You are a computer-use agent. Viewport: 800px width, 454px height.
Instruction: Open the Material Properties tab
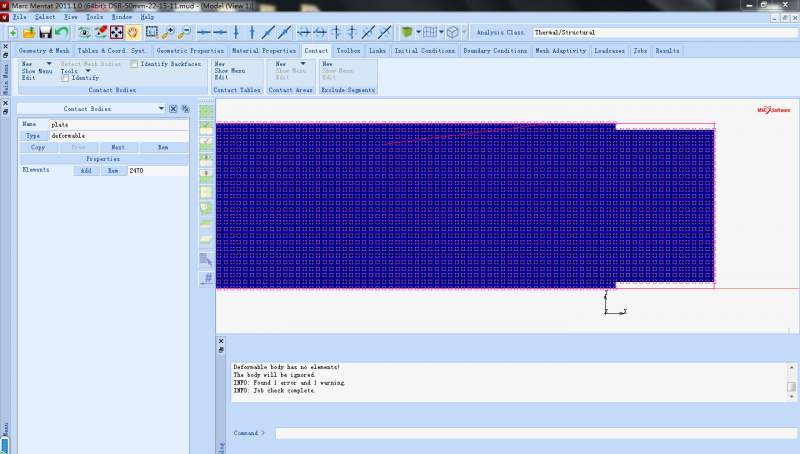click(x=264, y=50)
